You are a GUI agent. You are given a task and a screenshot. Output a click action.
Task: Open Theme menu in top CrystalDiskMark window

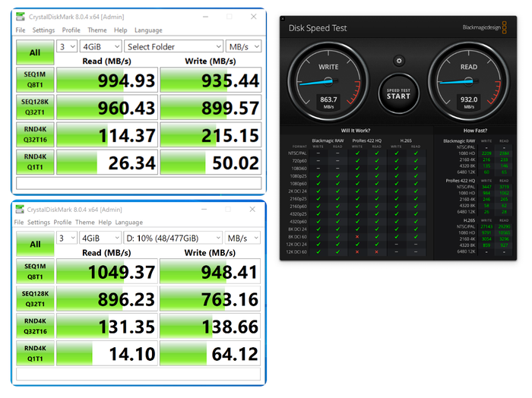(97, 30)
